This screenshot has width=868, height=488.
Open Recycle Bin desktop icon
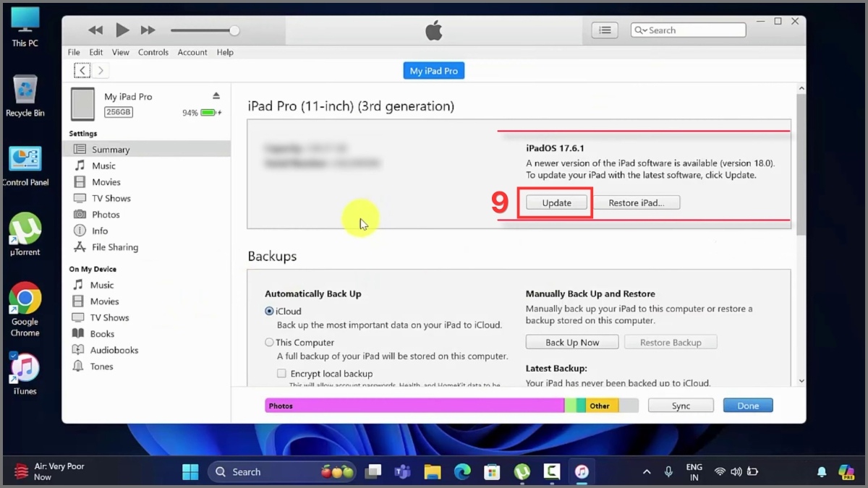(25, 95)
